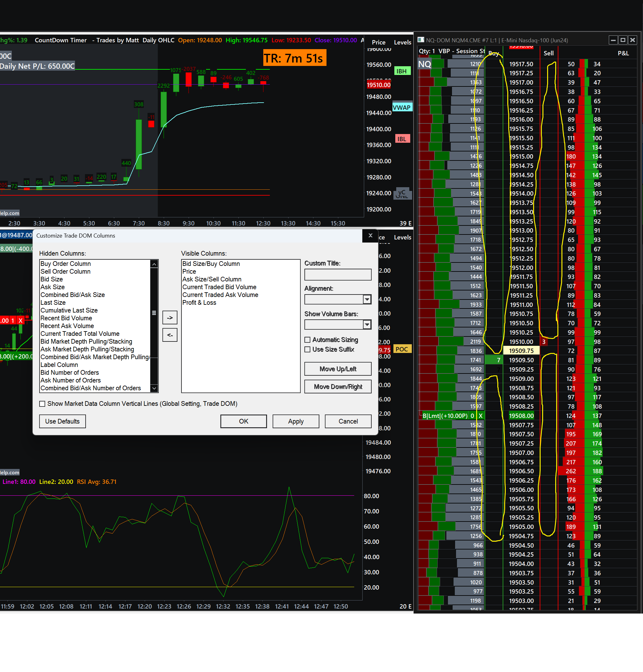Click the move-left arrow button between the lists
The width and height of the screenshot is (643, 672).
coord(170,335)
